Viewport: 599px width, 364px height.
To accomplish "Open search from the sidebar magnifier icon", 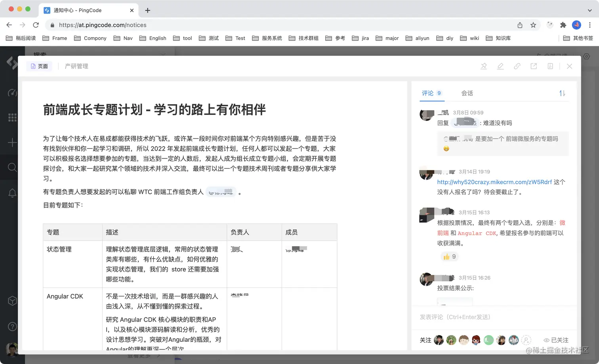I will (12, 167).
